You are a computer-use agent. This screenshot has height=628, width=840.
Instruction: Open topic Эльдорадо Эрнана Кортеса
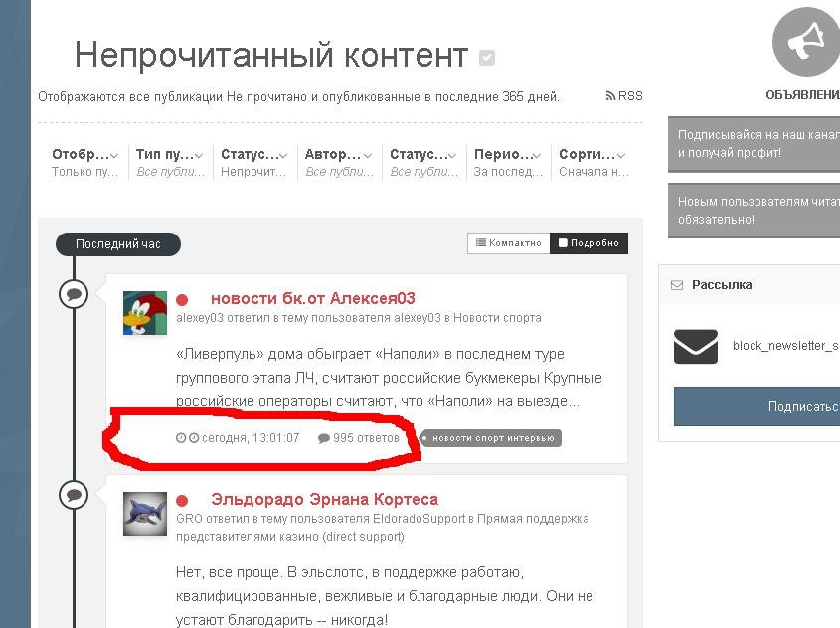[x=325, y=499]
